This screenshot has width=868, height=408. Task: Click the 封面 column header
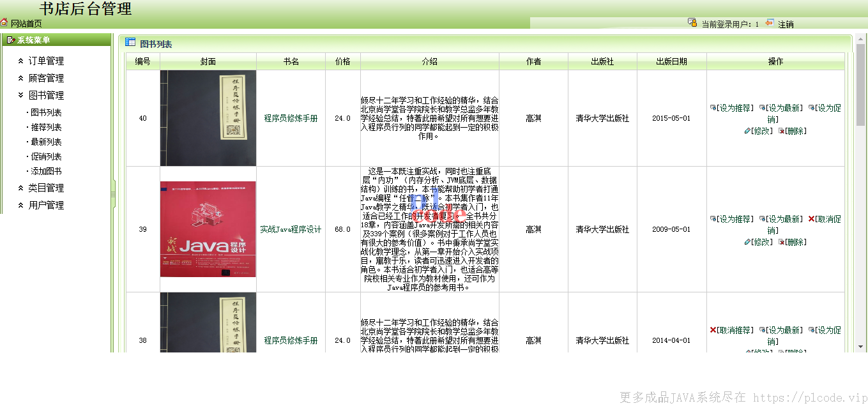tap(208, 61)
